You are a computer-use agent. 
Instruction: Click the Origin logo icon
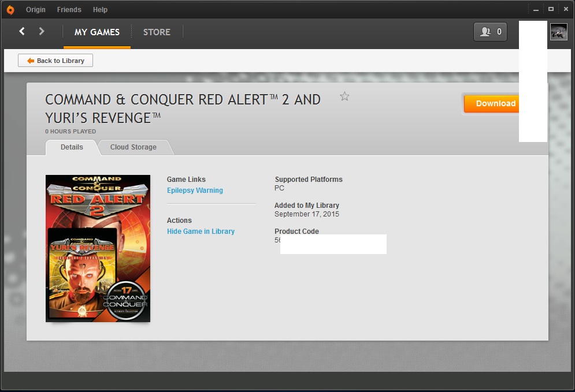tap(10, 10)
